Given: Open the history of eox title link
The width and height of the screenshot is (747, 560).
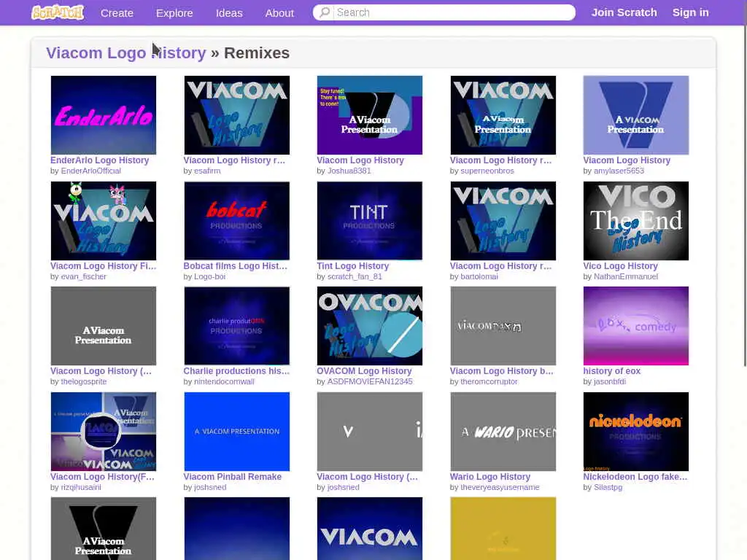Looking at the screenshot, I should tap(612, 371).
